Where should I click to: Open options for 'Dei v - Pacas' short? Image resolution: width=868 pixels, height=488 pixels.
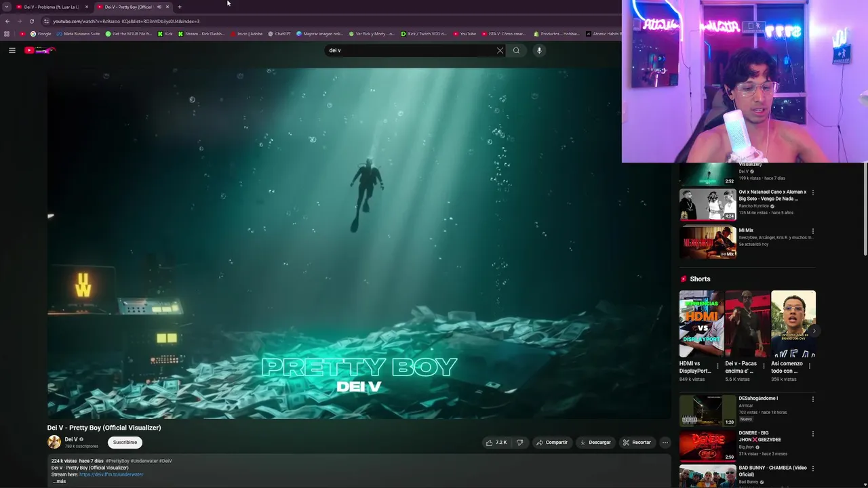[x=764, y=366]
